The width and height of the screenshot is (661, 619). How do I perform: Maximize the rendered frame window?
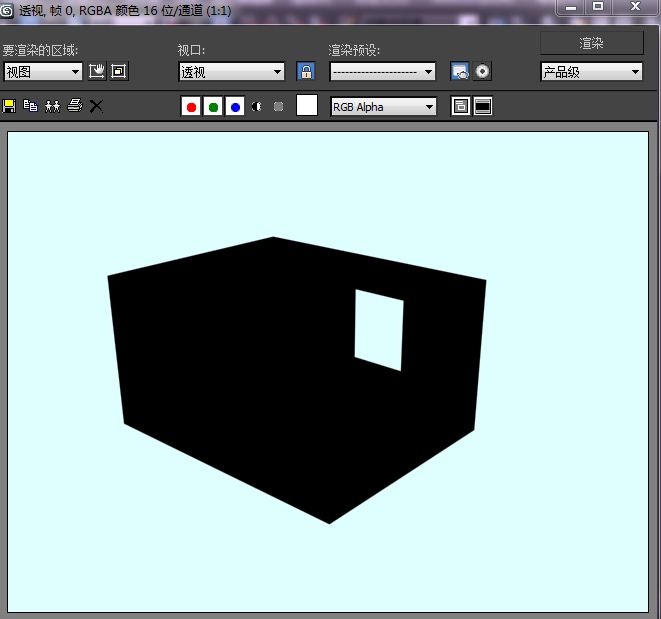[x=598, y=7]
